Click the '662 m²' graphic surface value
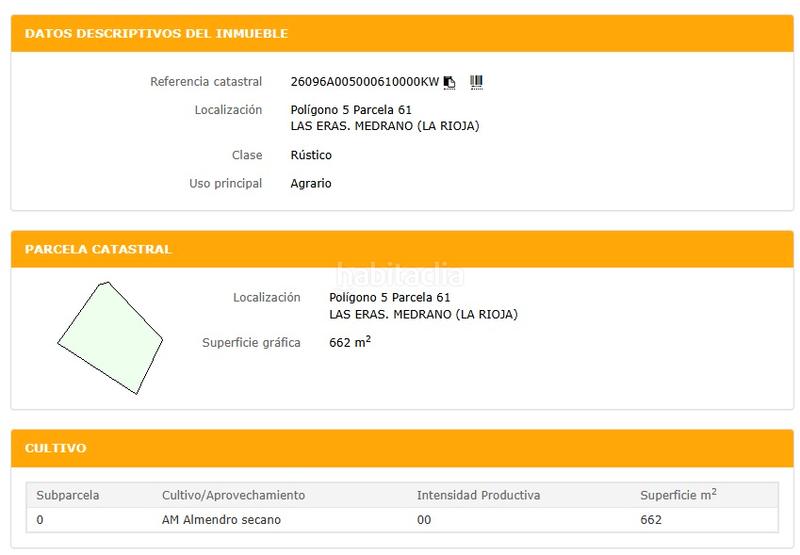This screenshot has height=555, width=800. [x=350, y=342]
